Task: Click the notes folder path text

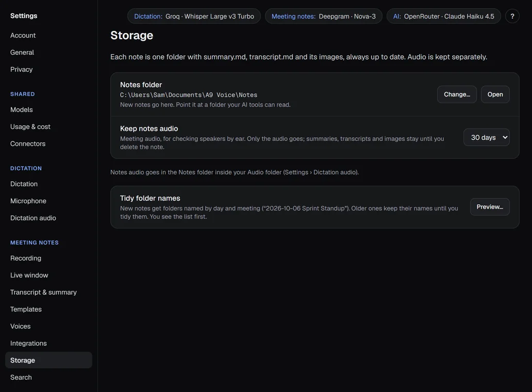Action: (189, 95)
